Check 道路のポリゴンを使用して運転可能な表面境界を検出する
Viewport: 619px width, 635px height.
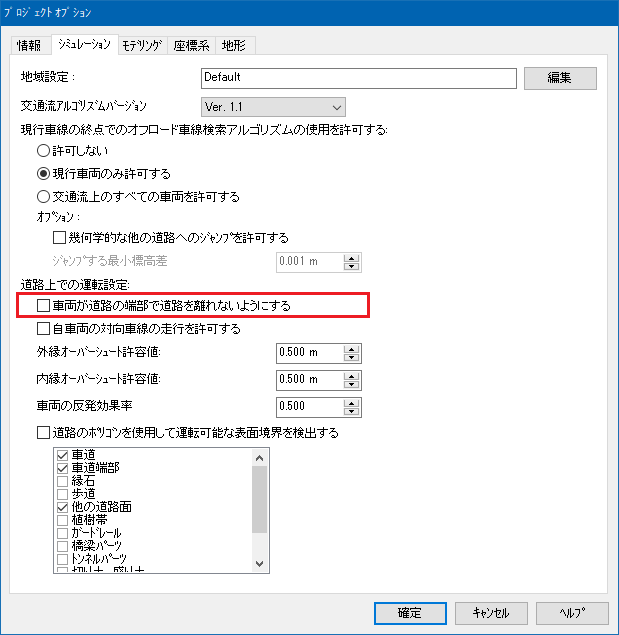(43, 433)
